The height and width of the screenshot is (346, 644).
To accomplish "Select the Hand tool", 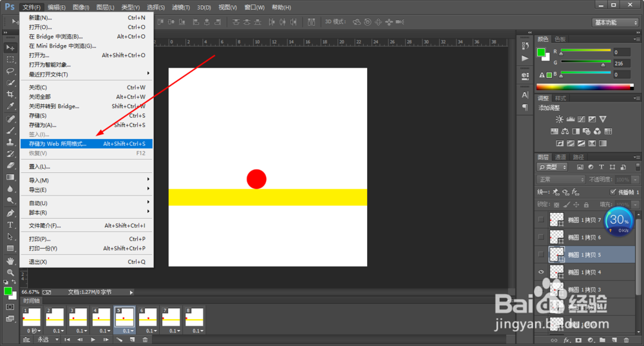I will (10, 260).
